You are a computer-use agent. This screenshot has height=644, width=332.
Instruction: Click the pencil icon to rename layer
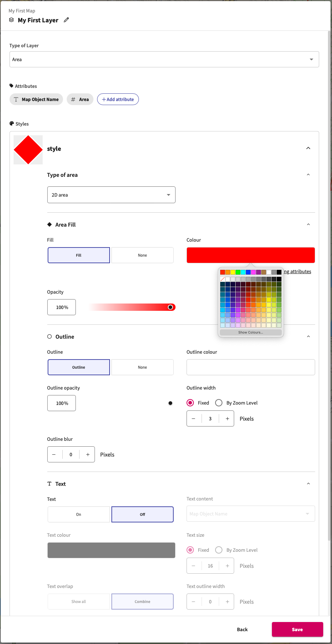pyautogui.click(x=66, y=20)
